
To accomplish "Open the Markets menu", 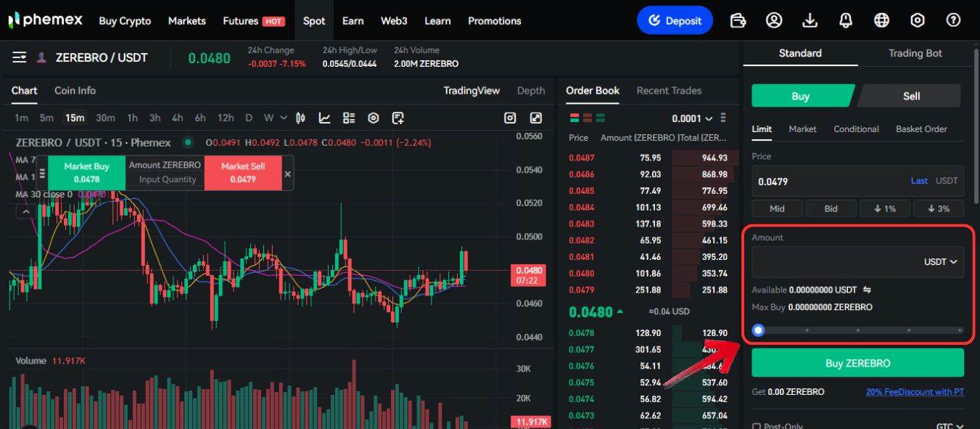I will [187, 21].
